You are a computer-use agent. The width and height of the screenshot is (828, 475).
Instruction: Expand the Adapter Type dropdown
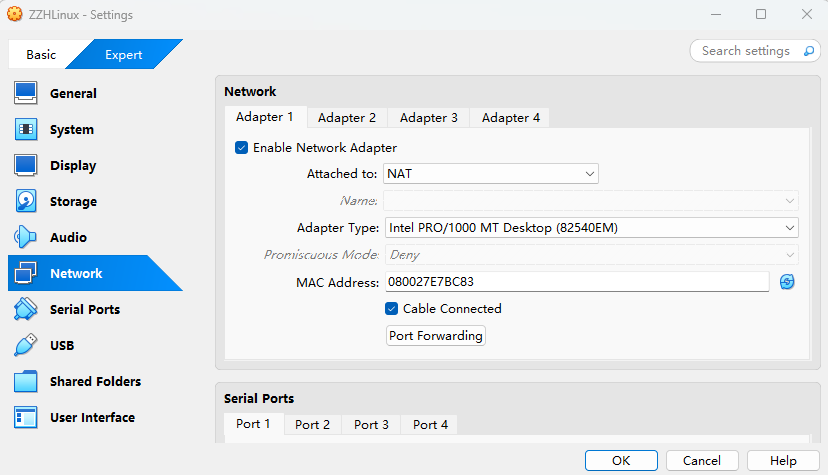click(591, 228)
